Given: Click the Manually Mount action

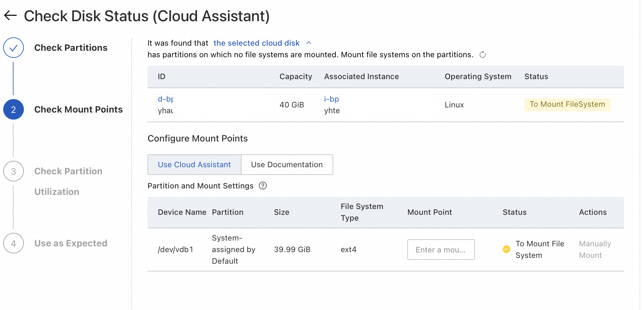Looking at the screenshot, I should tap(595, 250).
